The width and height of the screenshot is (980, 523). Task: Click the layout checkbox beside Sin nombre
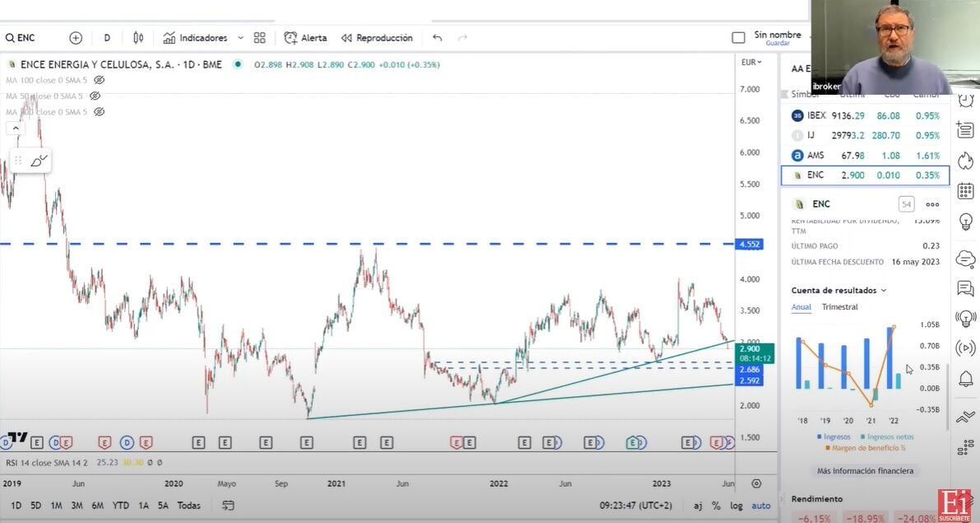pos(738,38)
